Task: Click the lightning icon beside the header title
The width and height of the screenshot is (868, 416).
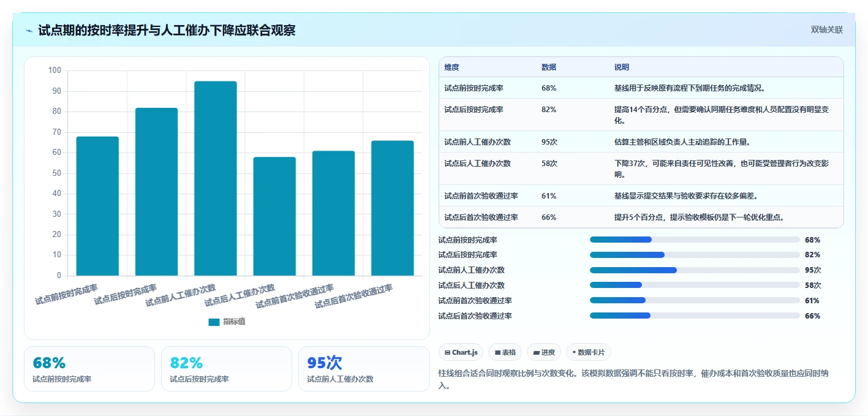Action: tap(29, 30)
